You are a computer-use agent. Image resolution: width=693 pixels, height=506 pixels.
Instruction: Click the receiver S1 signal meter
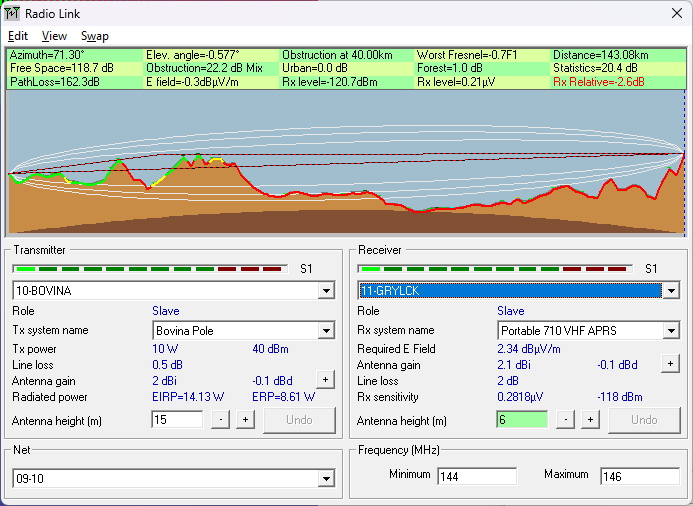click(x=495, y=269)
